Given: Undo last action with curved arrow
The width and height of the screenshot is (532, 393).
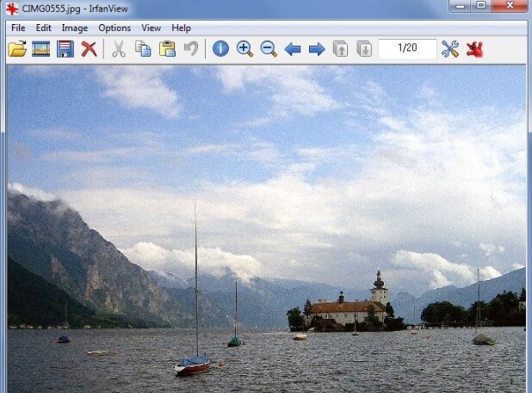Looking at the screenshot, I should tap(191, 49).
